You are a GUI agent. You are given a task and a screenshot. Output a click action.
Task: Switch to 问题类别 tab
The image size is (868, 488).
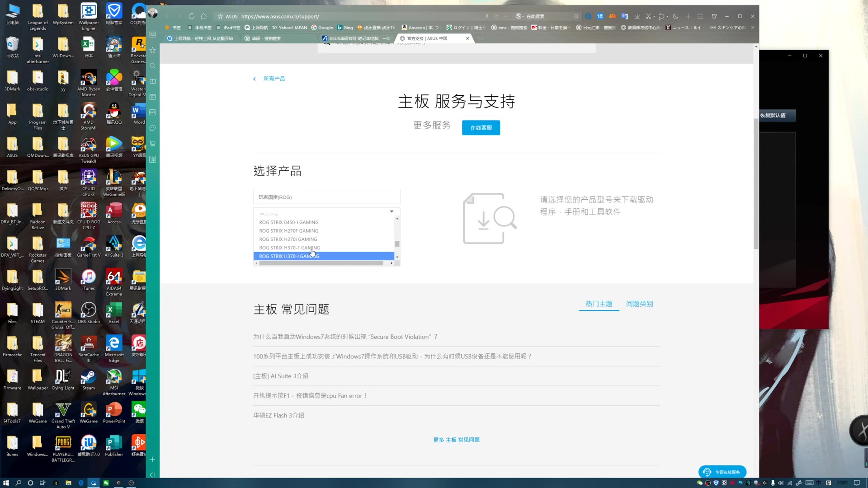(x=639, y=304)
